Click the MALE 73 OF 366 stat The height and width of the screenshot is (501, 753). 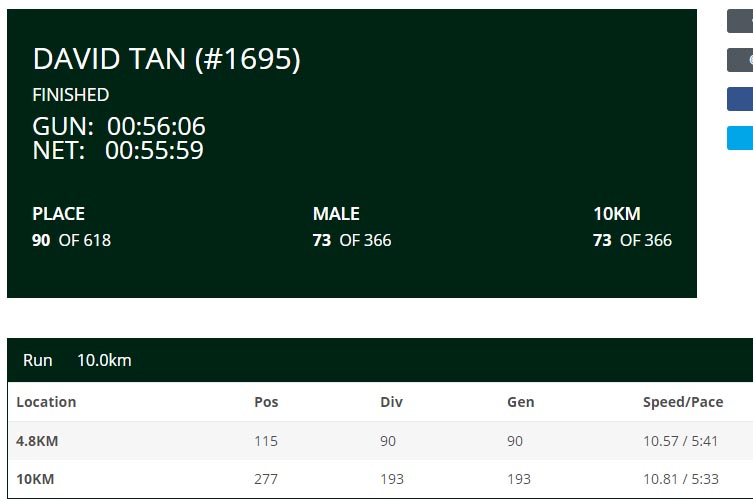tap(352, 227)
